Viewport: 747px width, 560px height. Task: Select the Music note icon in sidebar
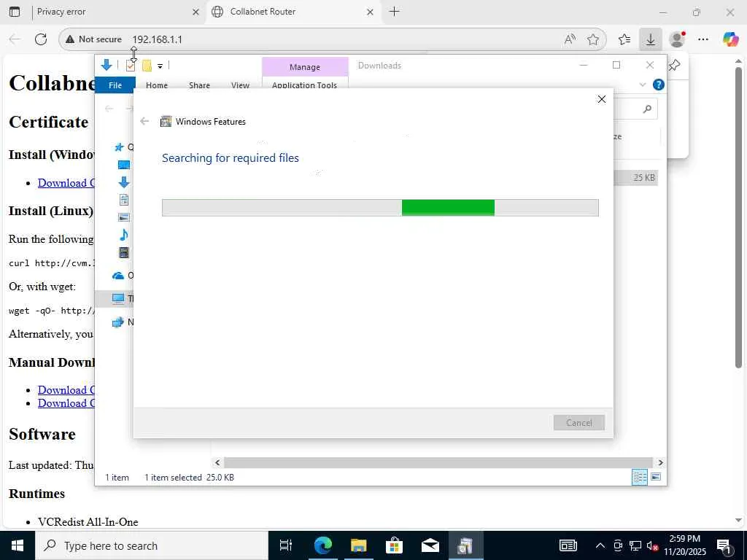tap(124, 235)
